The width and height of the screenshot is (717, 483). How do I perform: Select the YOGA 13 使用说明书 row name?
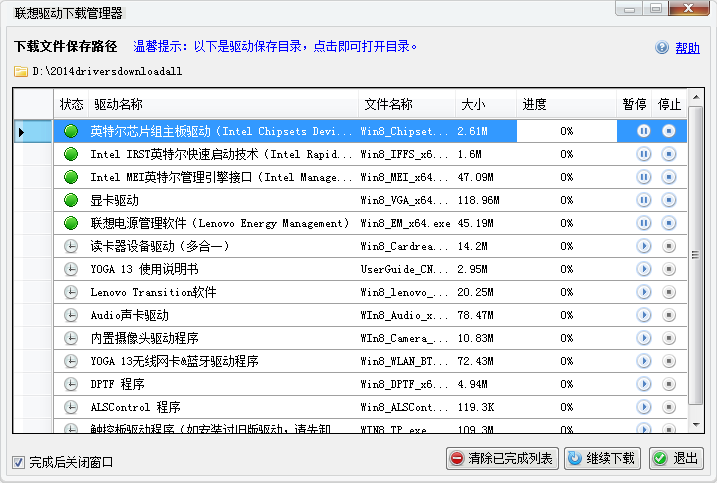[x=144, y=269]
